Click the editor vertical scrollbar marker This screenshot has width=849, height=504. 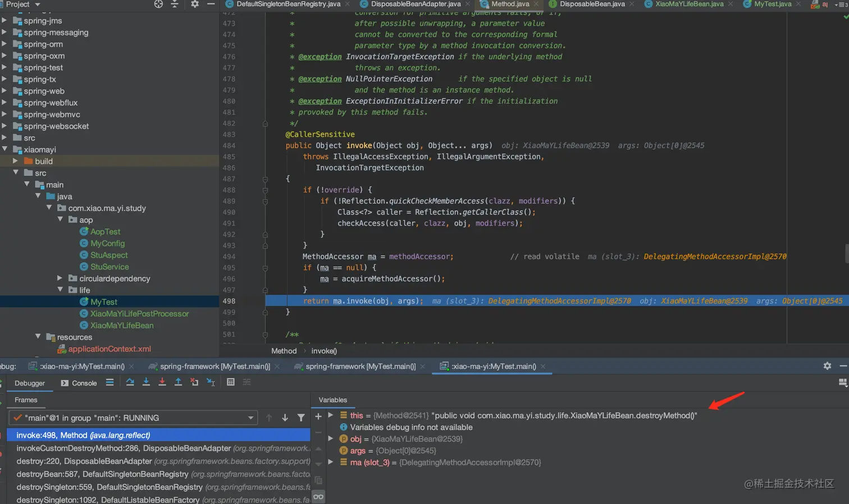[846, 253]
